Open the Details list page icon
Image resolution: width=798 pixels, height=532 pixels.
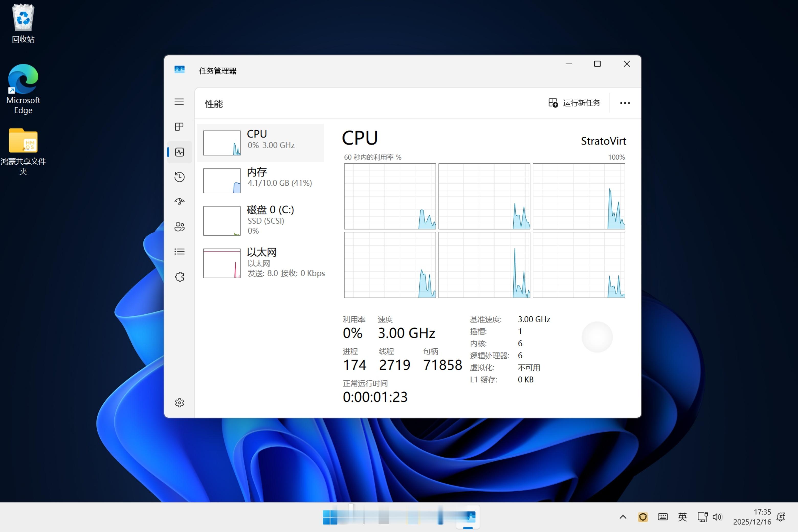(179, 251)
